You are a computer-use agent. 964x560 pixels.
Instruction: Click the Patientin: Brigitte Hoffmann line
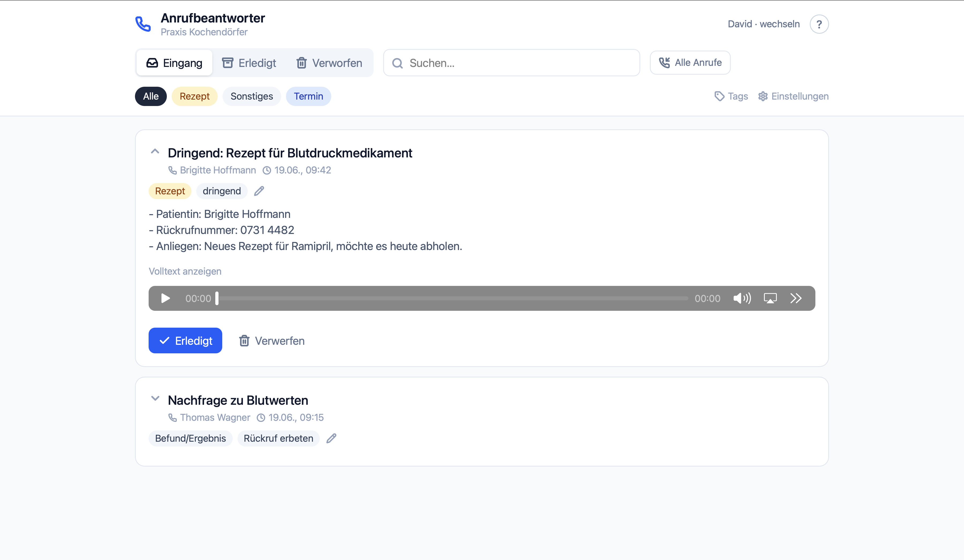[220, 214]
